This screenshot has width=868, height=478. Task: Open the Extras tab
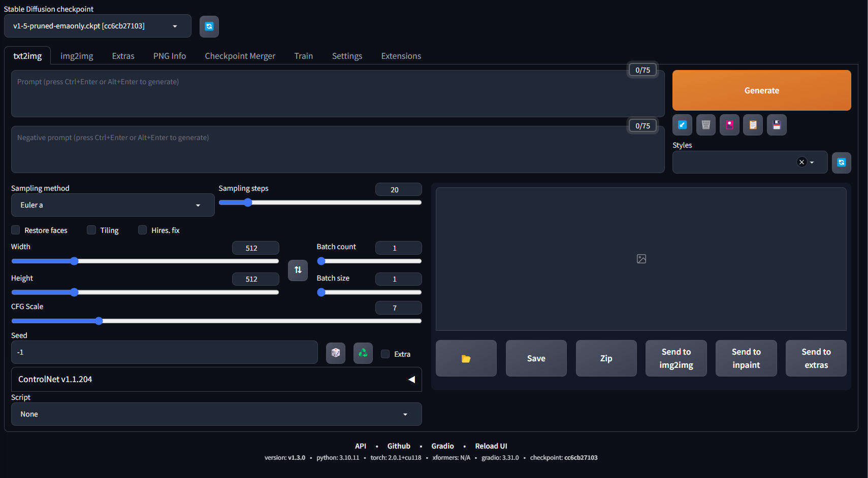123,56
